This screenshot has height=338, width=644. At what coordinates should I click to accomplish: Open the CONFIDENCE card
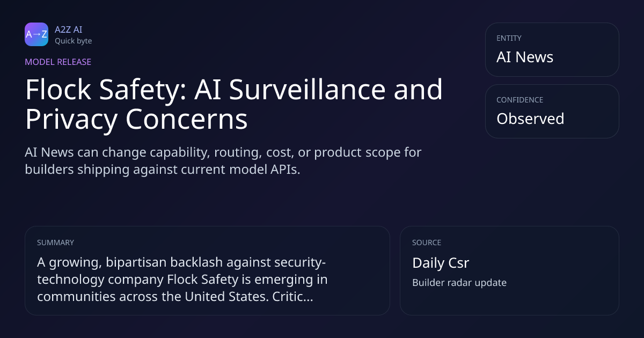[552, 111]
